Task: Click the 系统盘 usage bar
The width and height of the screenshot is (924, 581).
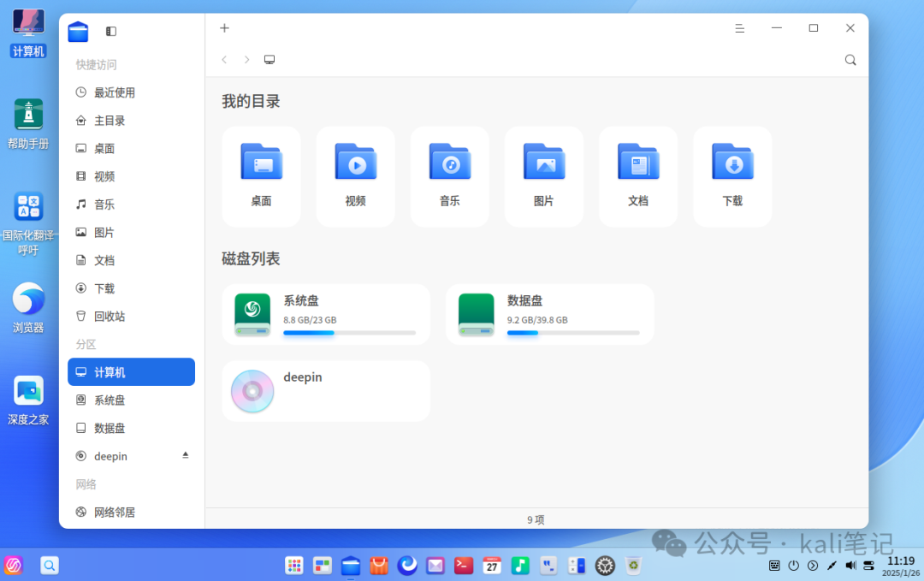Action: [x=349, y=333]
